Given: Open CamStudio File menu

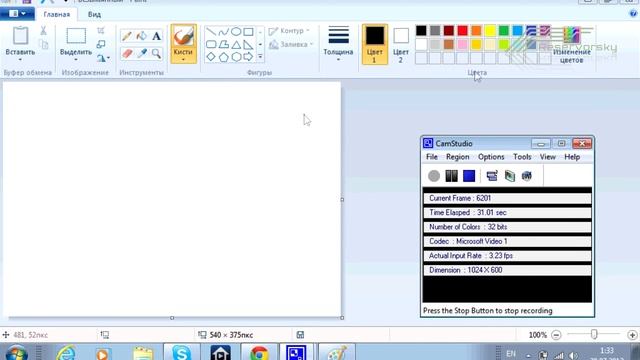Looking at the screenshot, I should 432,157.
